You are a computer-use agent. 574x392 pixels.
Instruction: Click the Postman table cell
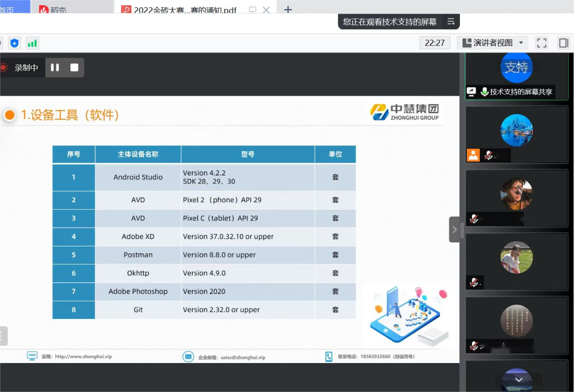tap(138, 255)
